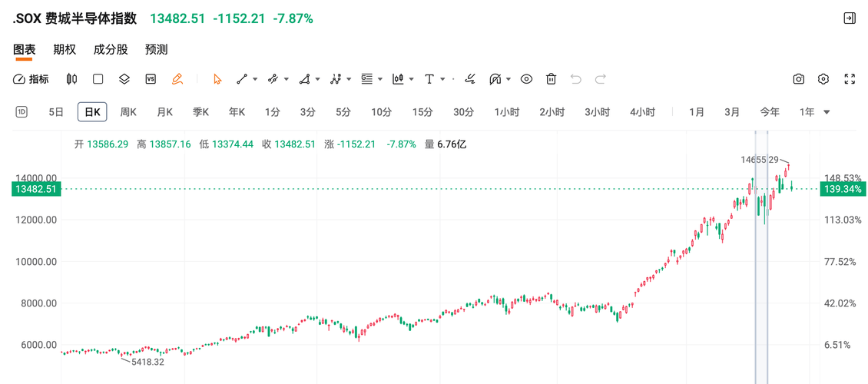Open the 指标 indicators panel
The image size is (868, 384).
click(x=31, y=79)
